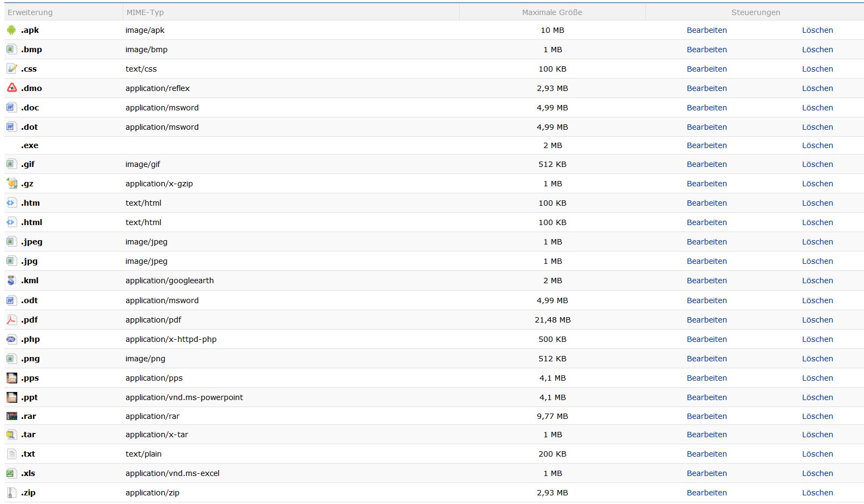Click the PDF icon beside .pdf
The height and width of the screenshot is (504, 864).
pos(11,320)
